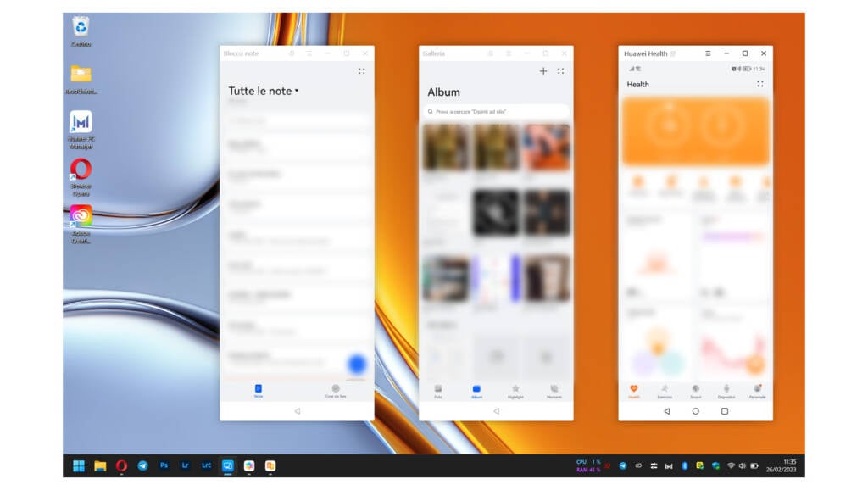
Task: Switch to the Foto tab in Galleria
Action: point(438,392)
